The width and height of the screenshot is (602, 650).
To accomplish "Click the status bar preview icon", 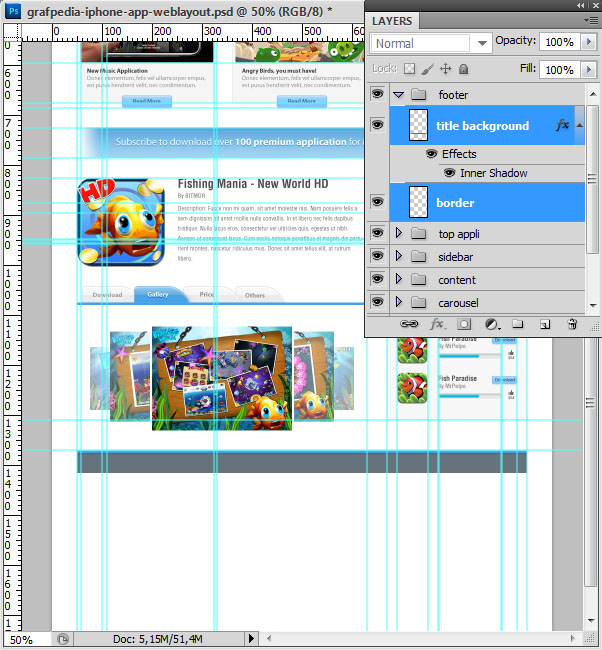I will (x=63, y=639).
